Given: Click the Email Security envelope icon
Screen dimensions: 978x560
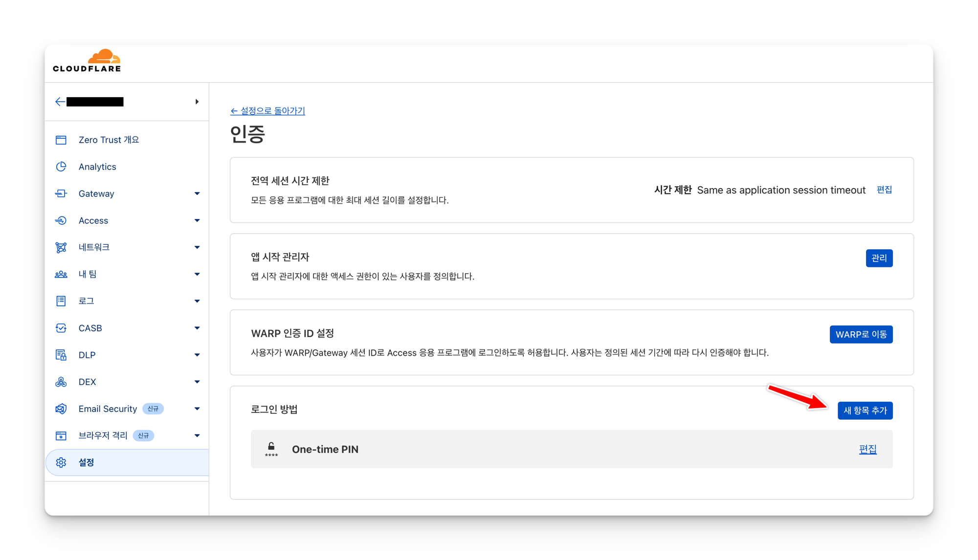Looking at the screenshot, I should pyautogui.click(x=61, y=409).
